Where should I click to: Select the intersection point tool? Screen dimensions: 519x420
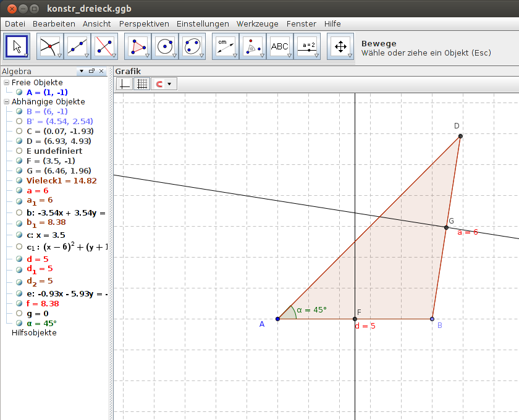click(49, 46)
